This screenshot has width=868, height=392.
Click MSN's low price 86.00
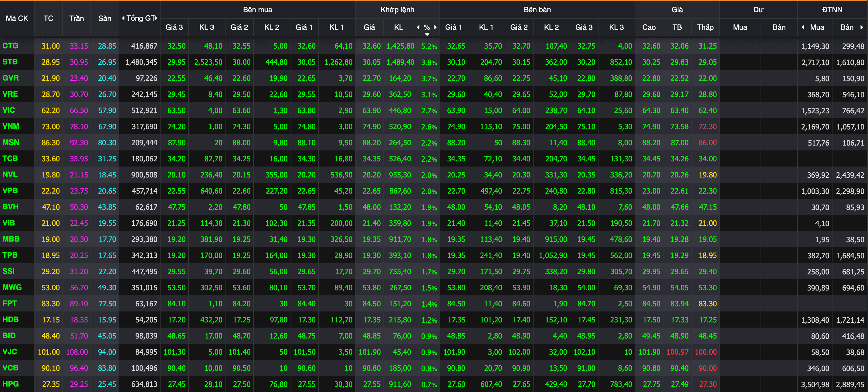pos(708,143)
